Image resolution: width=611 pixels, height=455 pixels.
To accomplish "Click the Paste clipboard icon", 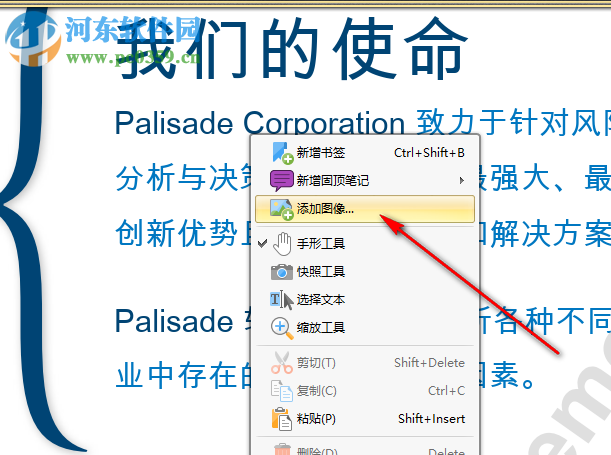I will [281, 419].
